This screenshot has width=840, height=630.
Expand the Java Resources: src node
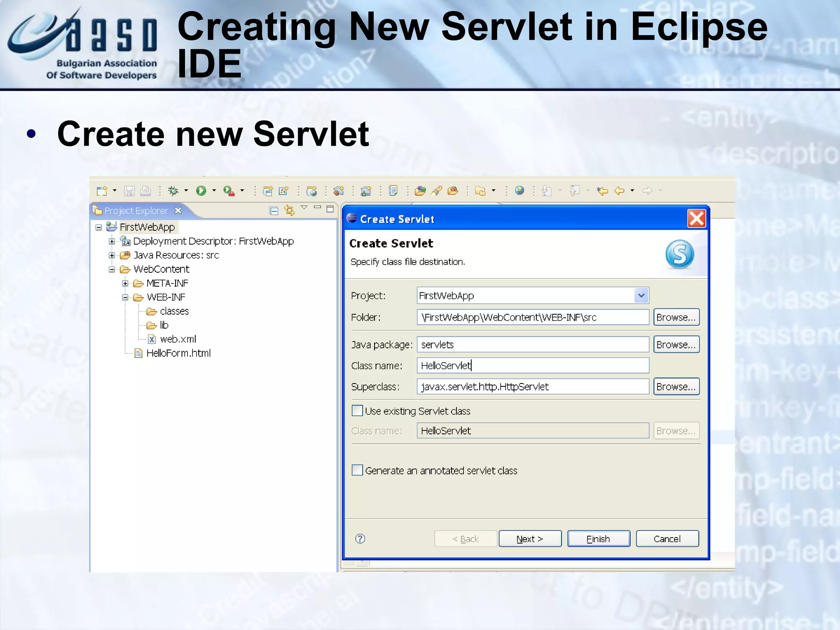112,255
